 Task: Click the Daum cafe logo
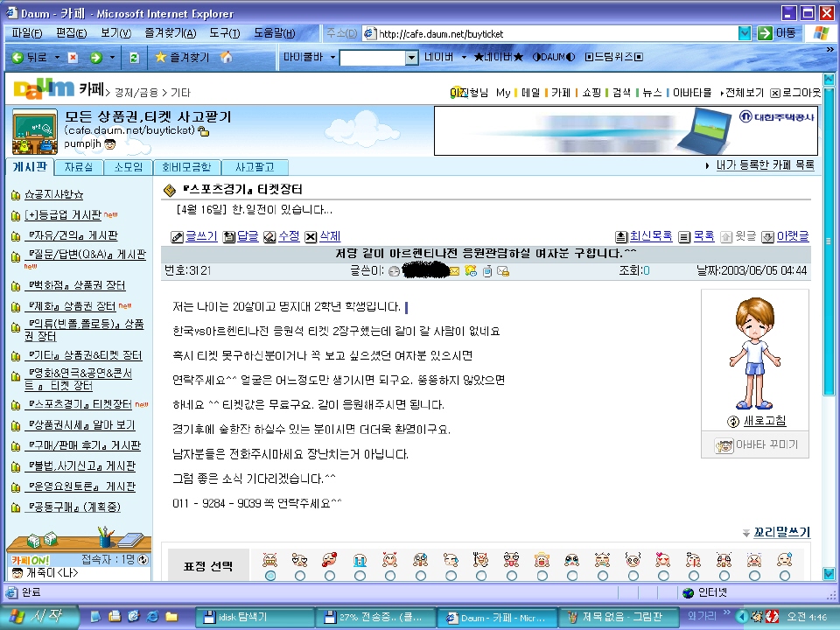pyautogui.click(x=44, y=89)
